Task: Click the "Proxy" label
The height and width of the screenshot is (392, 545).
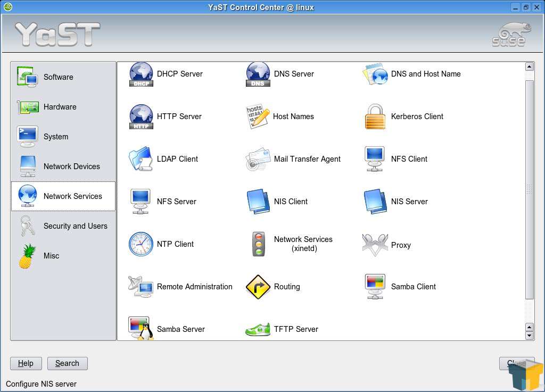Action: [x=401, y=245]
